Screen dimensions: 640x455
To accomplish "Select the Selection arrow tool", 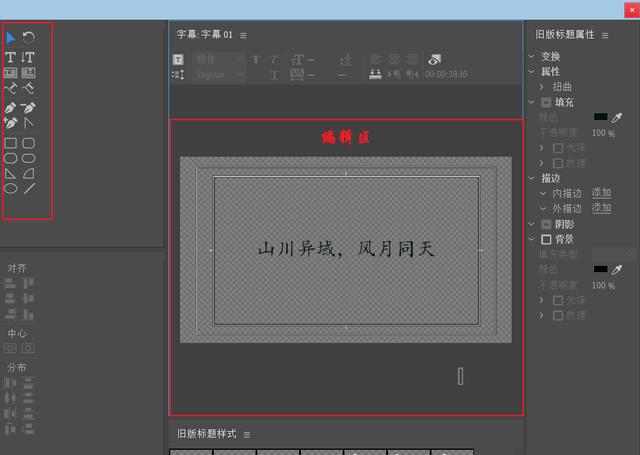I will 11,38.
